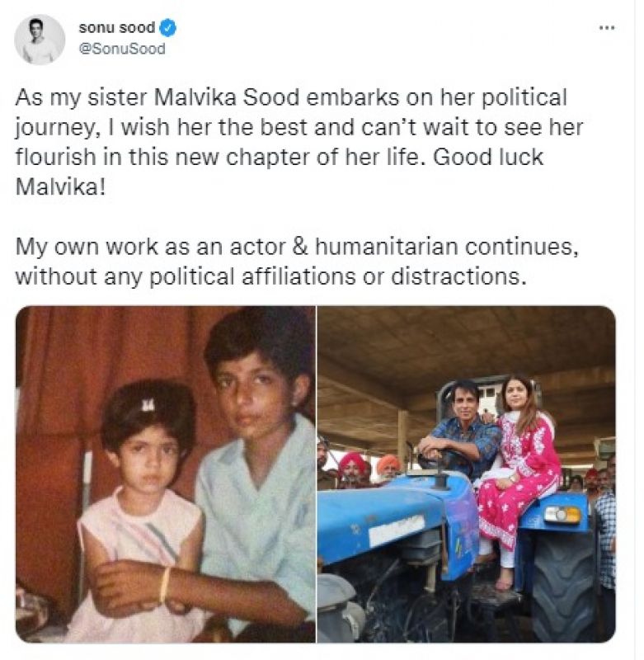Image resolution: width=644 pixels, height=660 pixels.
Task: Open the sonu sood display name
Action: pyautogui.click(x=116, y=28)
